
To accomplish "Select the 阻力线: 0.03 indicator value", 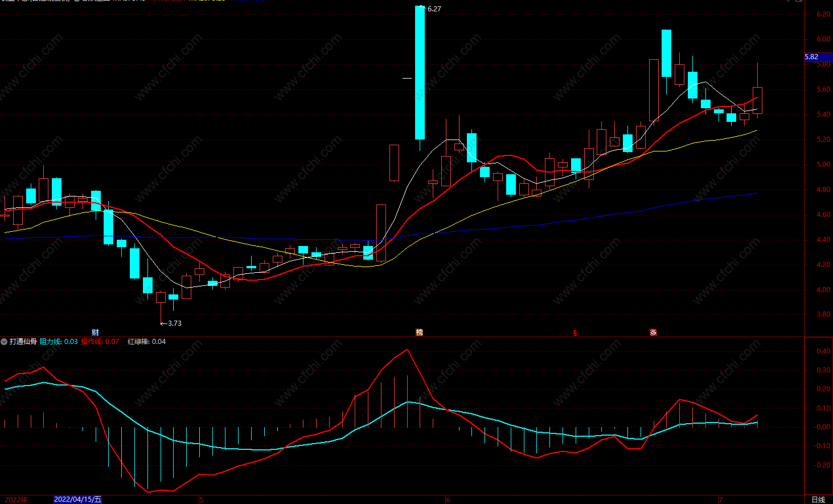I will click(59, 342).
